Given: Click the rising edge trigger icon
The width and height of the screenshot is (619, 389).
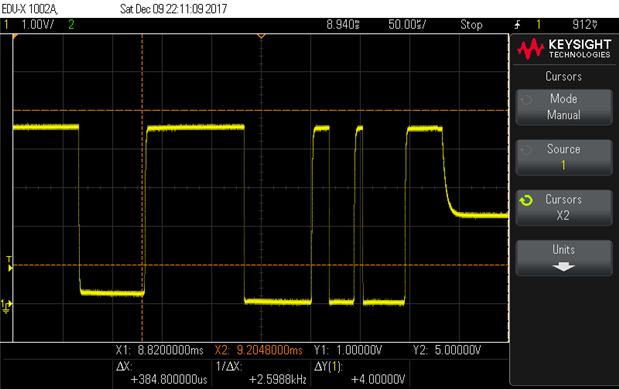Looking at the screenshot, I should tap(518, 25).
